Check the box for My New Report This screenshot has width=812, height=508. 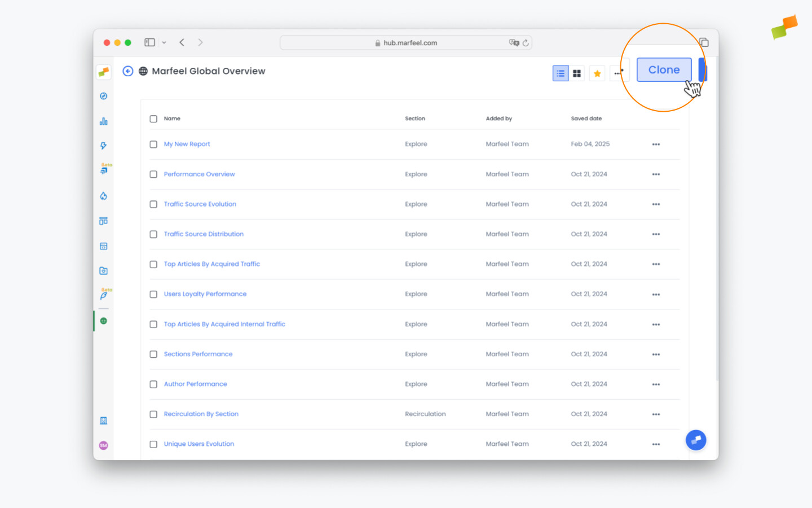tap(153, 144)
